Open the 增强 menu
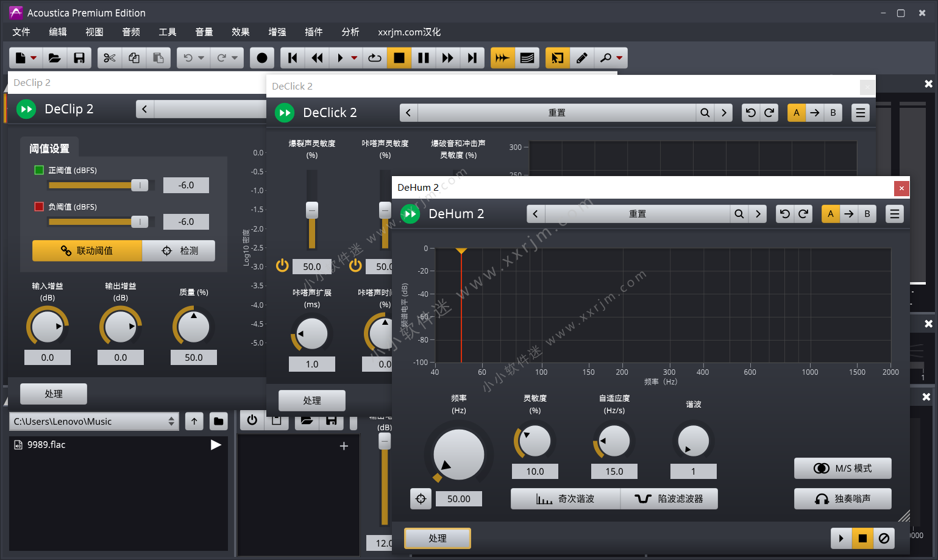This screenshot has height=560, width=938. click(277, 32)
